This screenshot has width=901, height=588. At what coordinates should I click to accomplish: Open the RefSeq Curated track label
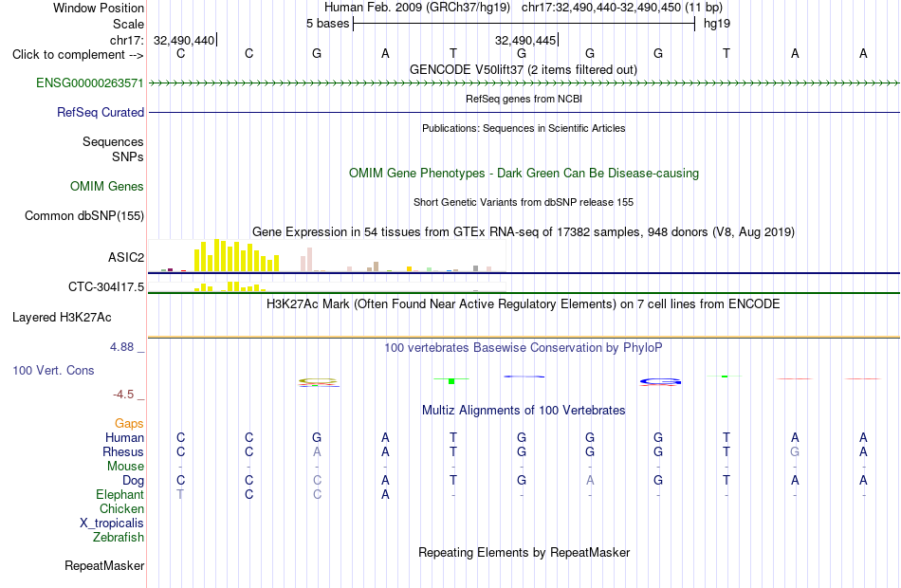tap(101, 112)
